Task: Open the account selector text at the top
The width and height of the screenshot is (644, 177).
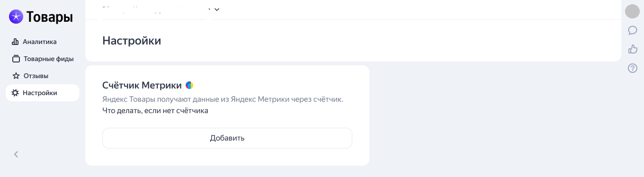Action: coord(156,9)
